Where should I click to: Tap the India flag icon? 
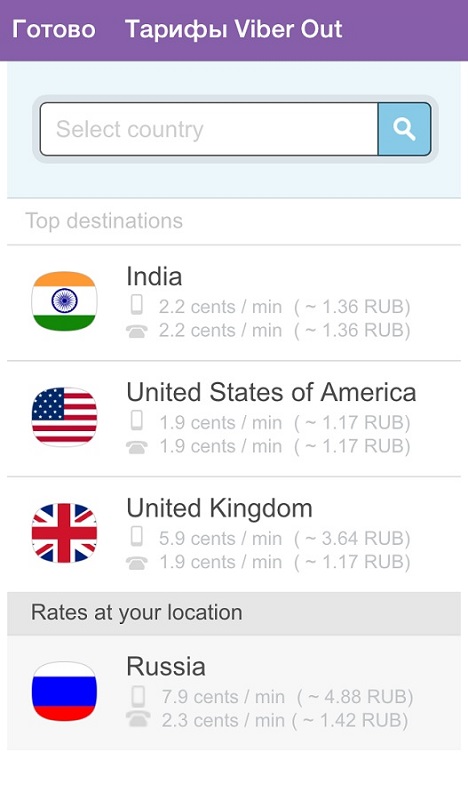coord(64,301)
